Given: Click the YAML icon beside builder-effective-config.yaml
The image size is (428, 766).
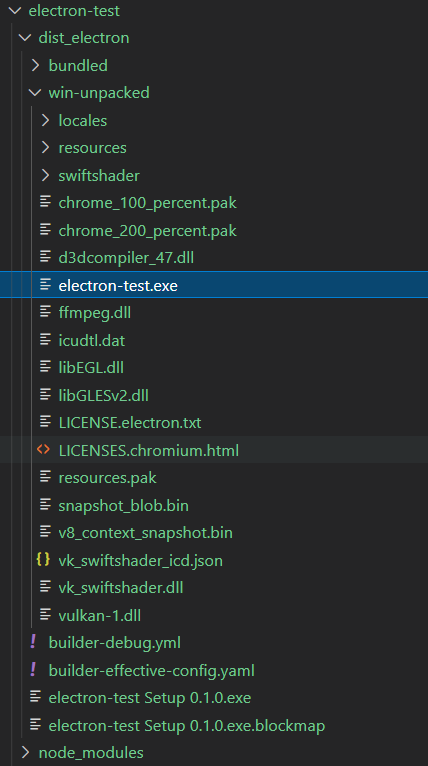Looking at the screenshot, I should 33,669.
